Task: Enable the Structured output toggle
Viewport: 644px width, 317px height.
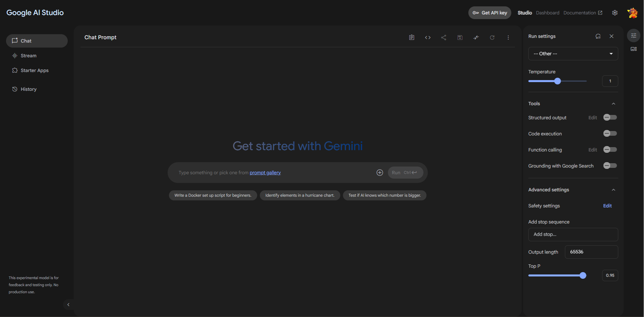Action: pyautogui.click(x=610, y=118)
